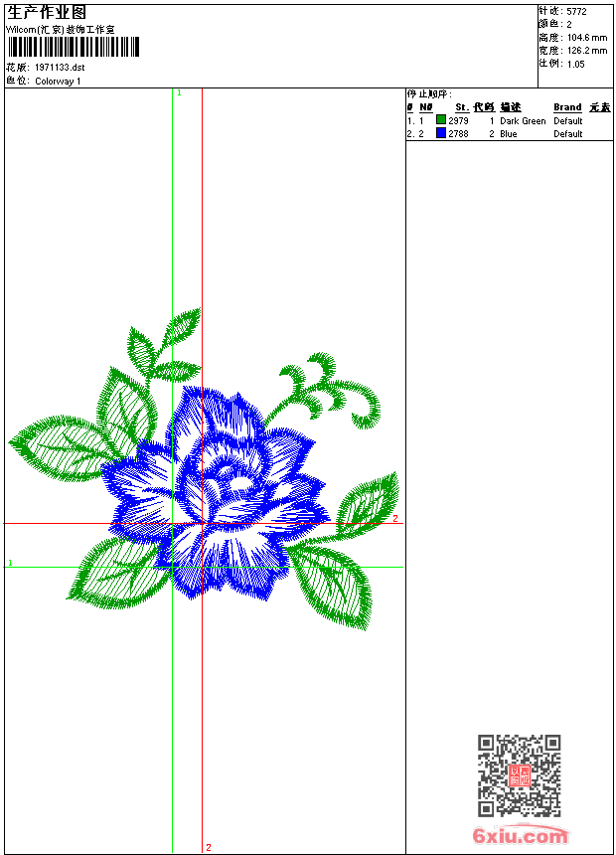Click the Dark Green color swatch

tap(441, 119)
